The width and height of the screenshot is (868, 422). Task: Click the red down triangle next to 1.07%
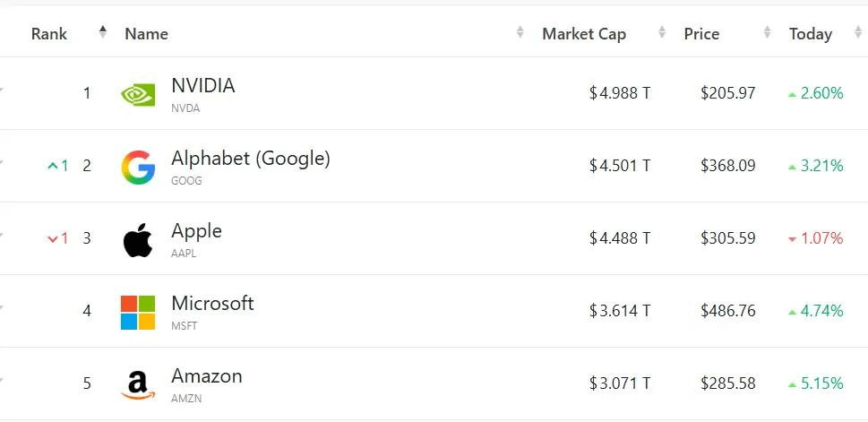pos(792,239)
